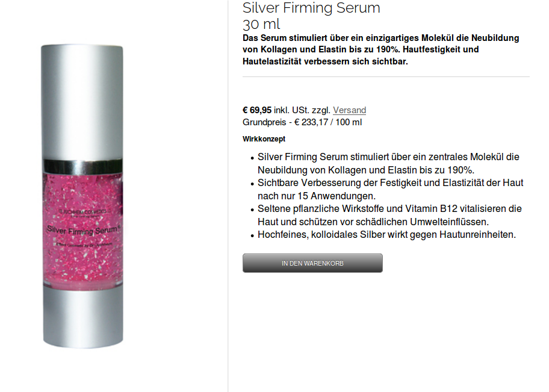This screenshot has height=392, width=549.
Task: Select the bullet about Kollagen und Elastin 190%
Action: [388, 164]
